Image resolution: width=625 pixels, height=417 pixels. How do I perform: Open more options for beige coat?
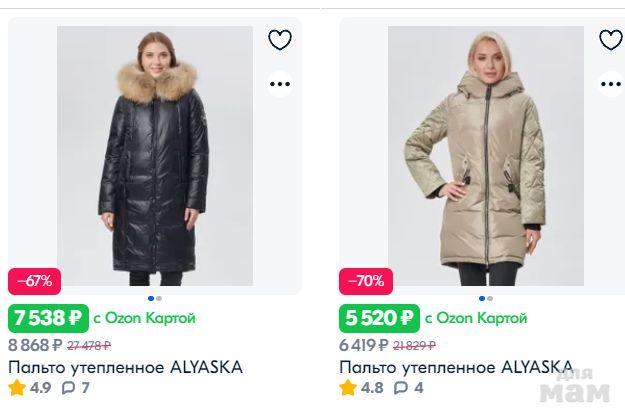(611, 84)
